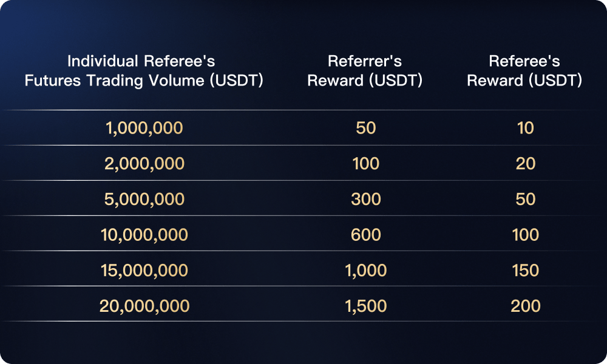Click the Referrer's Reward value 300
The height and width of the screenshot is (364, 607).
point(365,199)
